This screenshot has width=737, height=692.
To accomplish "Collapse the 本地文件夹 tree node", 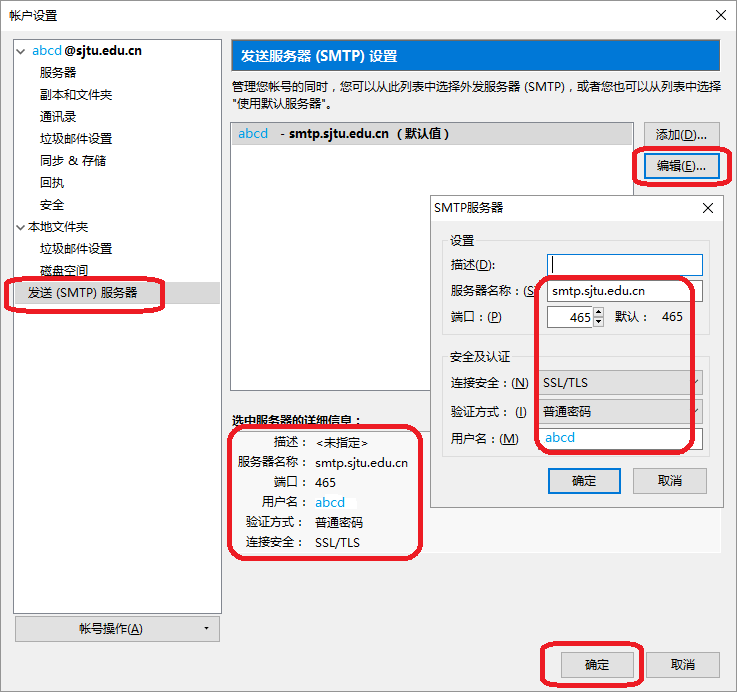I will [x=21, y=228].
